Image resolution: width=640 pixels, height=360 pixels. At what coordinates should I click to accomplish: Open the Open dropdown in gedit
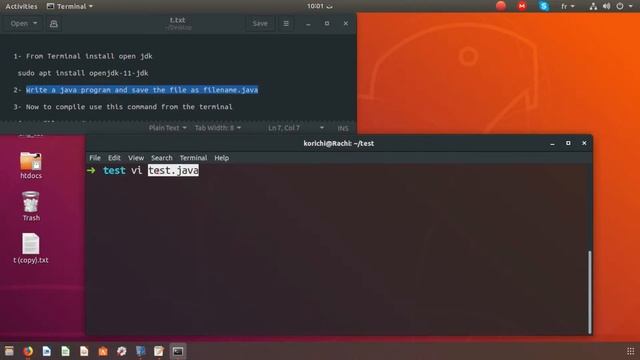click(x=24, y=24)
